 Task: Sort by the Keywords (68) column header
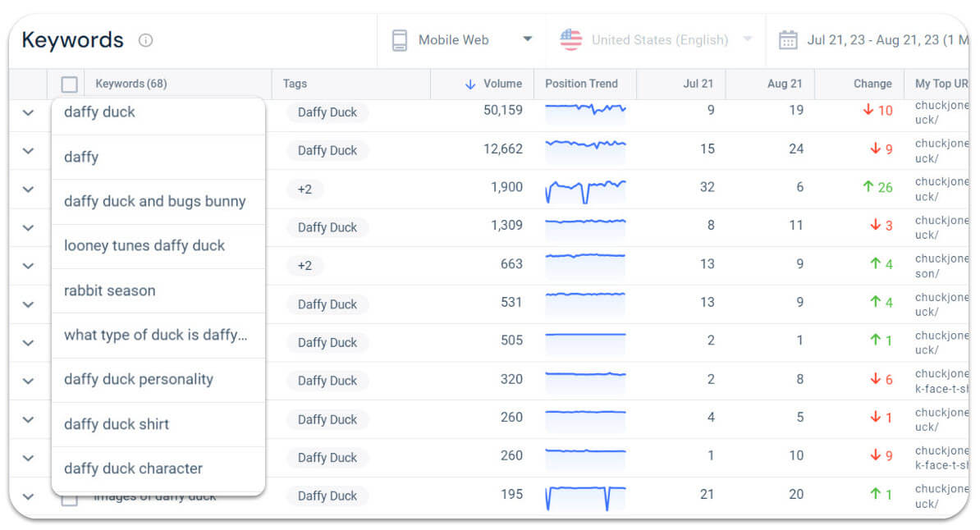tap(131, 84)
